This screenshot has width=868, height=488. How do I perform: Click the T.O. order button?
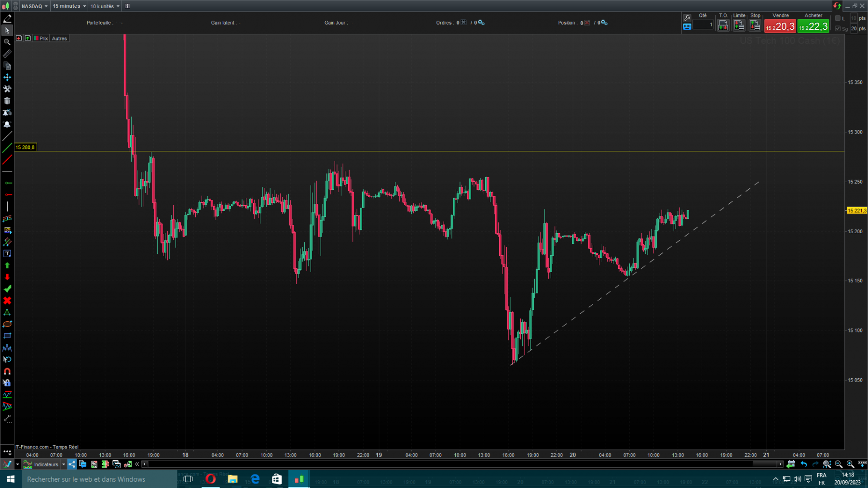[723, 26]
